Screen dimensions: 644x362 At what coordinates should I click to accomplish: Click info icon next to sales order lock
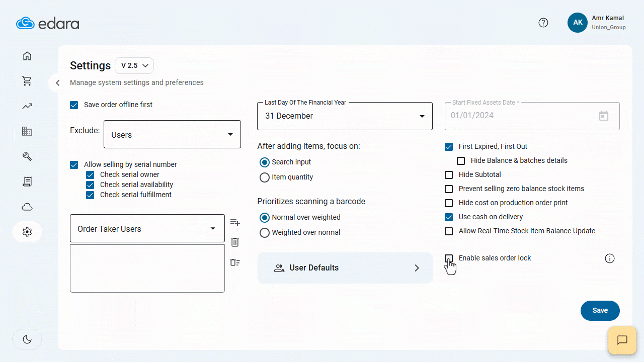coord(610,258)
